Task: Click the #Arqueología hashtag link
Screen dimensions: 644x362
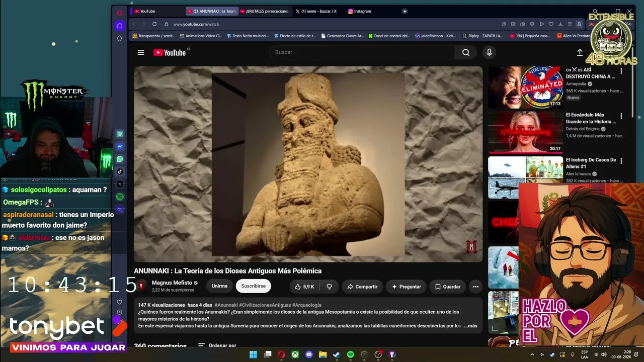Action: point(307,305)
